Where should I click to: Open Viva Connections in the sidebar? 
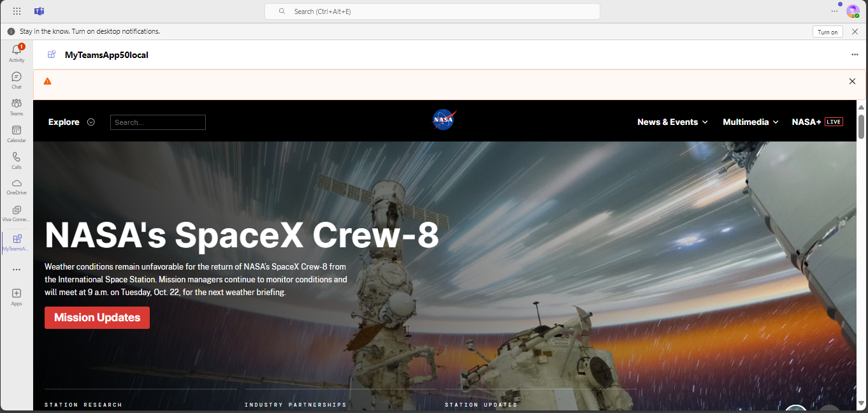(17, 213)
